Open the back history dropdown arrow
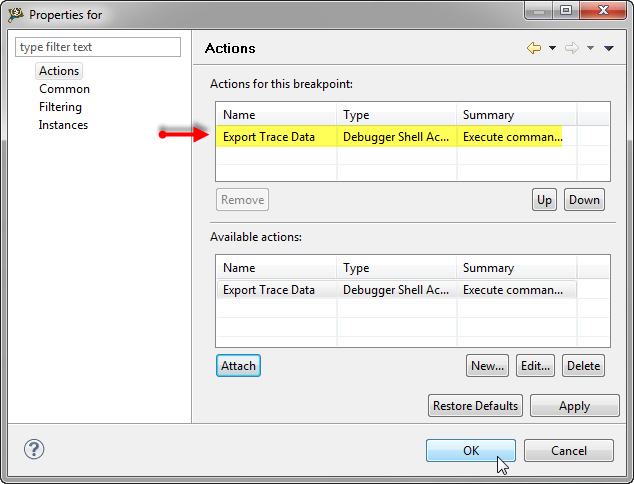Screen dimensions: 634x484 click(552, 48)
